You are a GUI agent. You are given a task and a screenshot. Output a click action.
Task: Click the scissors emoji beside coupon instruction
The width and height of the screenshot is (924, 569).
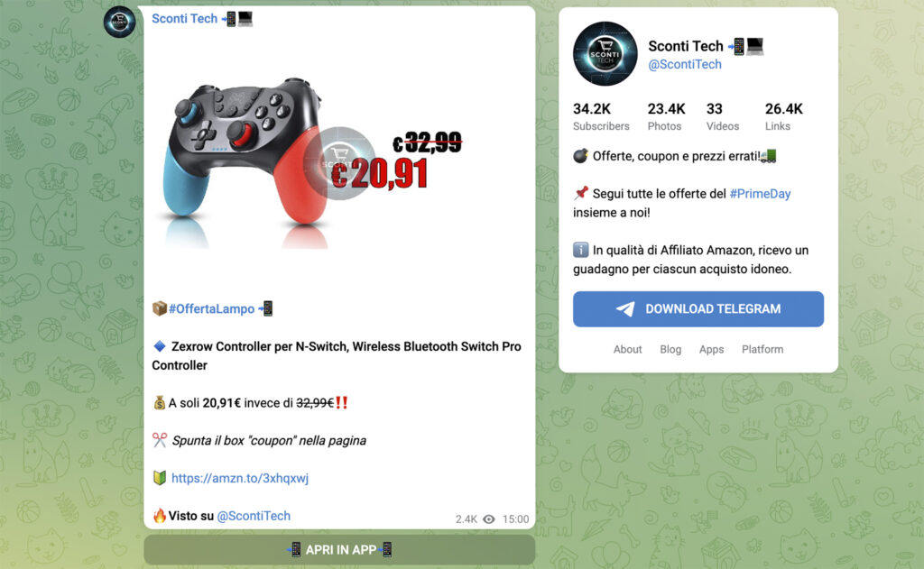(x=159, y=440)
